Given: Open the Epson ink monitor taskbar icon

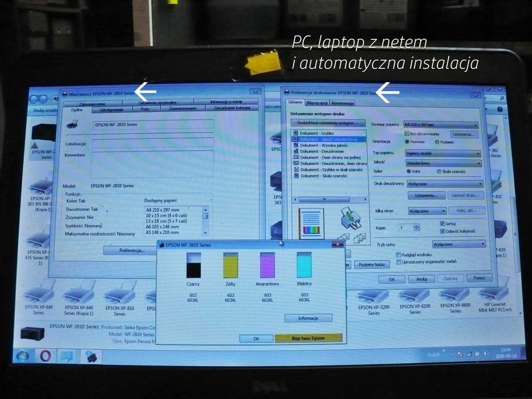Looking at the screenshot, I should pyautogui.click(x=91, y=357).
